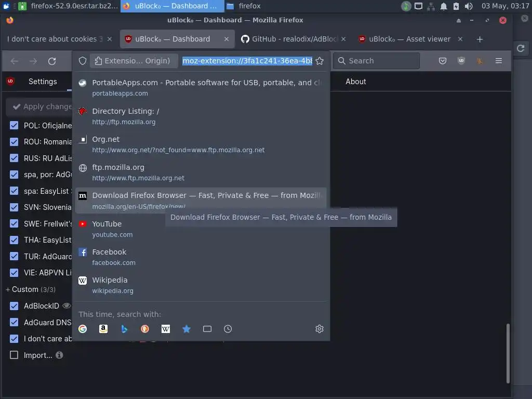Toggle SWE: Frellwit's list checkbox
532x399 pixels.
(14, 223)
